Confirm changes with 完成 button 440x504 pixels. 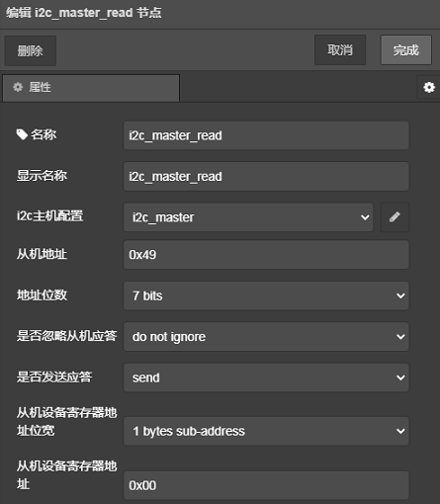405,50
